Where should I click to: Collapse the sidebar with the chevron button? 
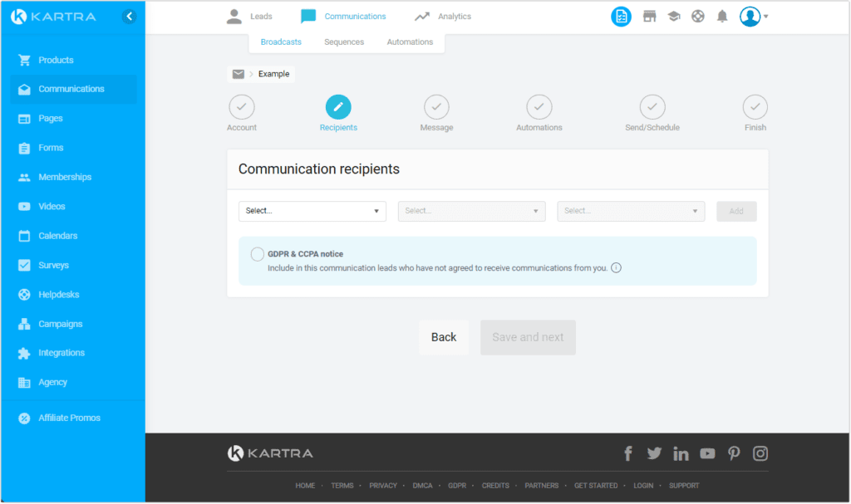coord(129,17)
